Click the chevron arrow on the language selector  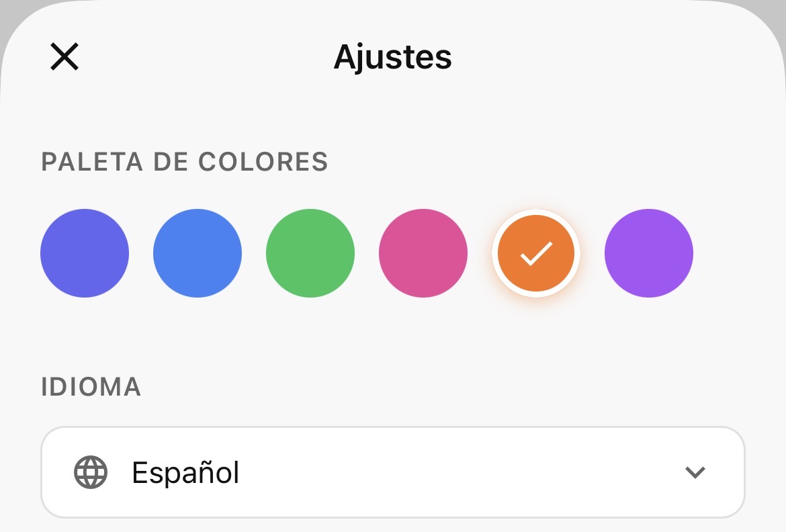(x=695, y=473)
